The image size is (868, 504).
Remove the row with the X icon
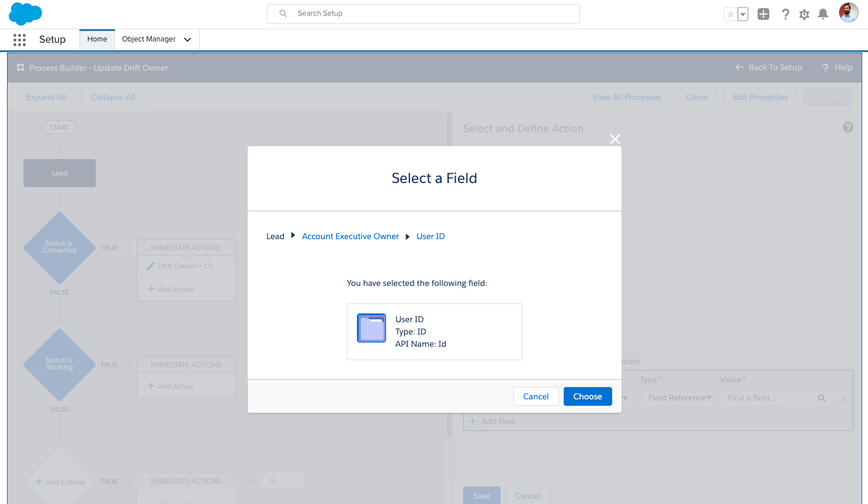point(845,398)
